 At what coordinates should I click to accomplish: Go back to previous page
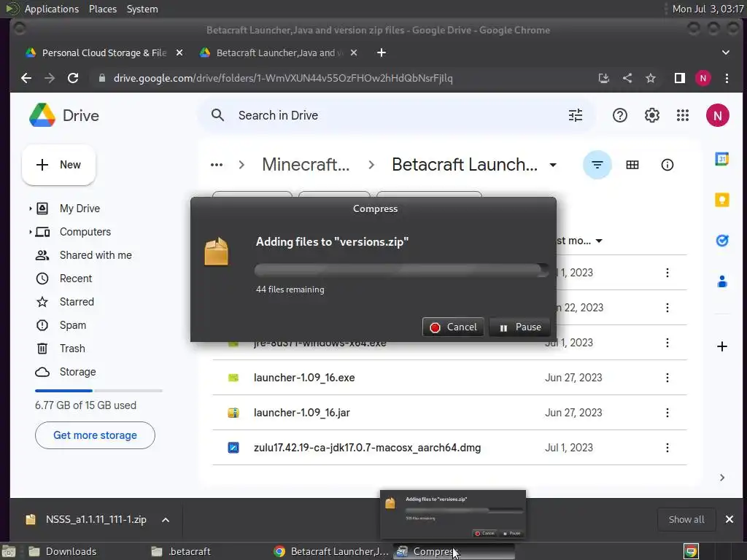(26, 78)
